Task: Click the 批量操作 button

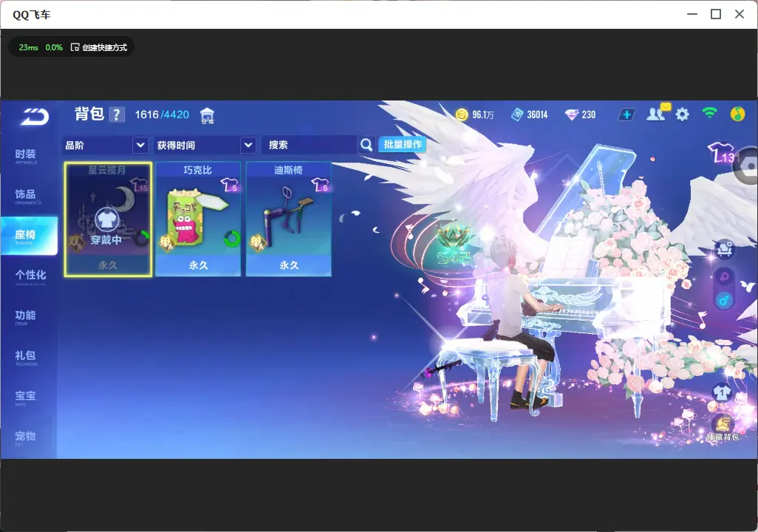Action: [403, 144]
